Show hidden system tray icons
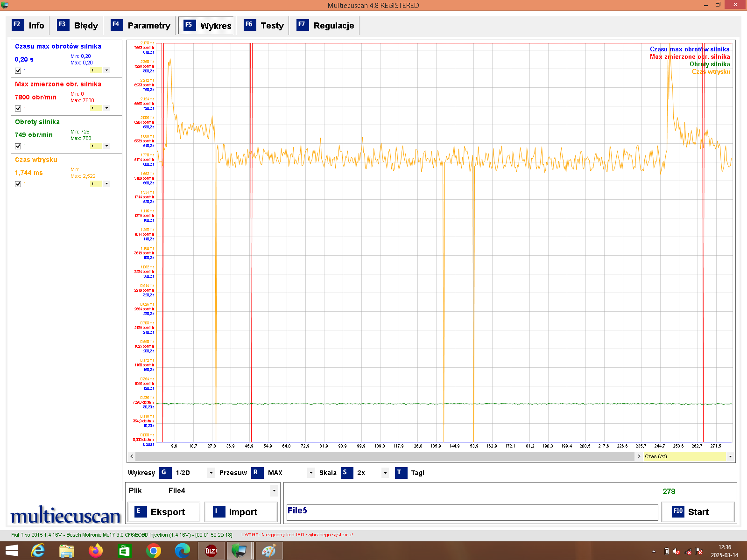 pyautogui.click(x=654, y=551)
